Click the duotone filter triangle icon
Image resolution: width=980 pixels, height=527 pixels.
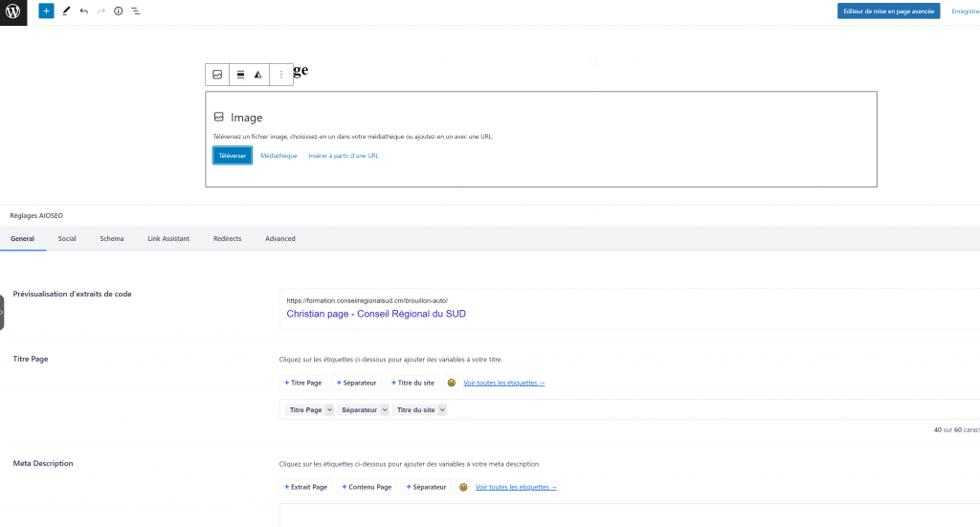257,75
